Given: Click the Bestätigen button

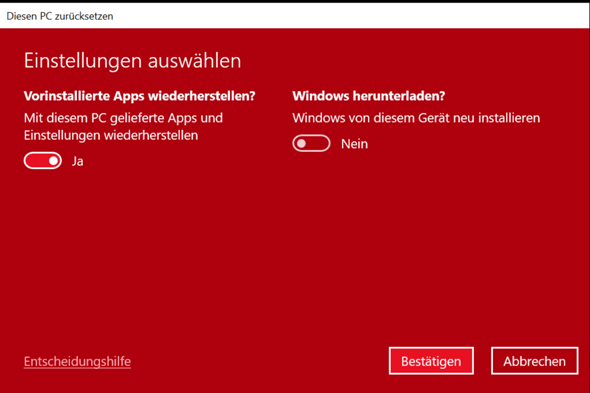Looking at the screenshot, I should point(431,361).
